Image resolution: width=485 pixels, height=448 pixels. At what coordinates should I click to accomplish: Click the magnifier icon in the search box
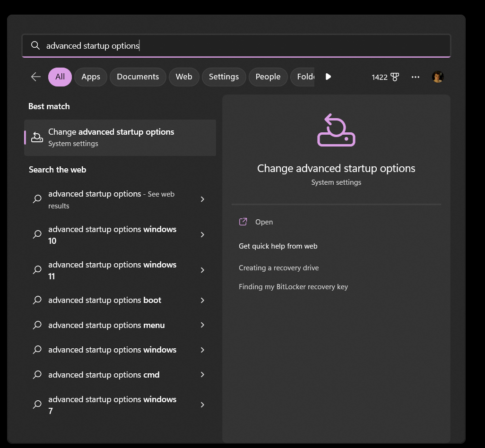[35, 46]
